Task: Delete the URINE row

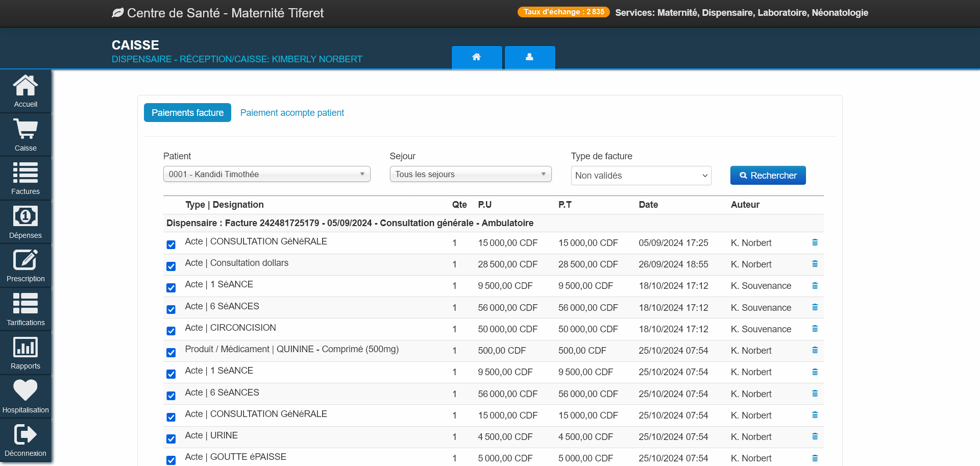Action: coord(815,436)
